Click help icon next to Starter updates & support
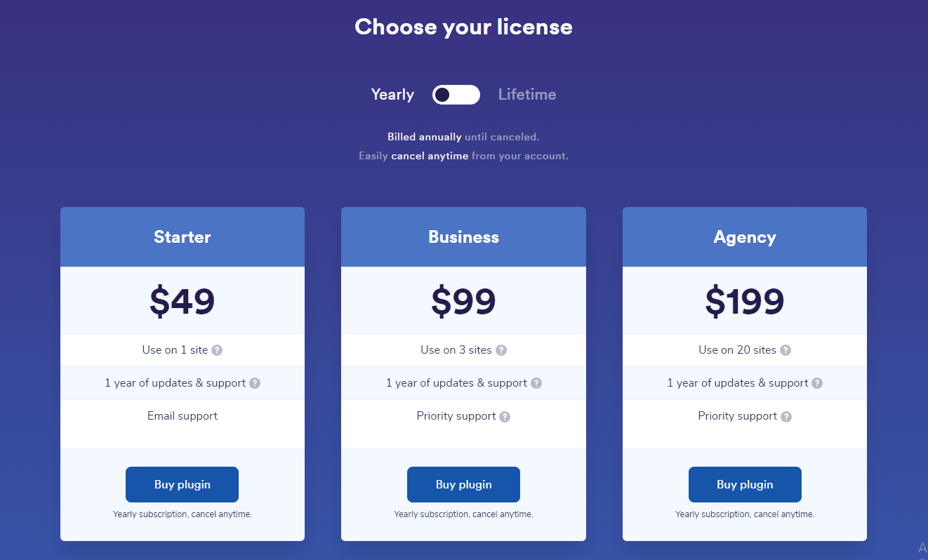Image resolution: width=928 pixels, height=560 pixels. tap(255, 383)
